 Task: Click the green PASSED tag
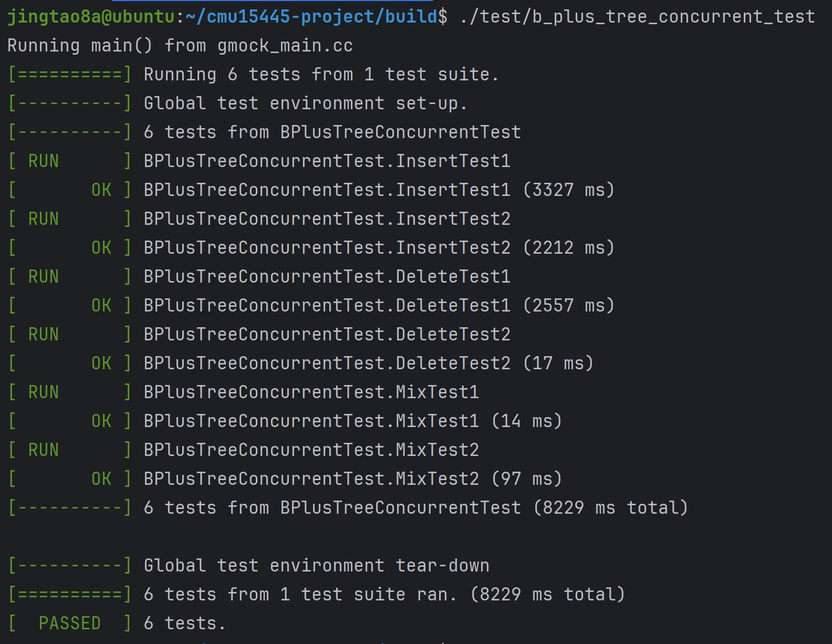pyautogui.click(x=69, y=624)
